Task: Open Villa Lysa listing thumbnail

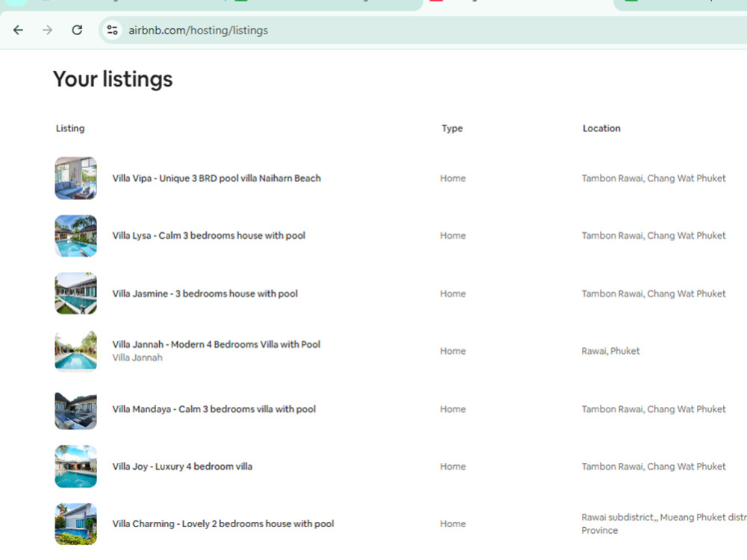Action: [75, 236]
